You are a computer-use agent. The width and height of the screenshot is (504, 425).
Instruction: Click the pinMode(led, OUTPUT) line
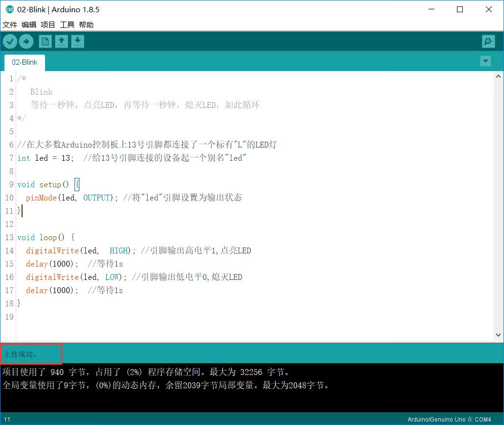(72, 198)
